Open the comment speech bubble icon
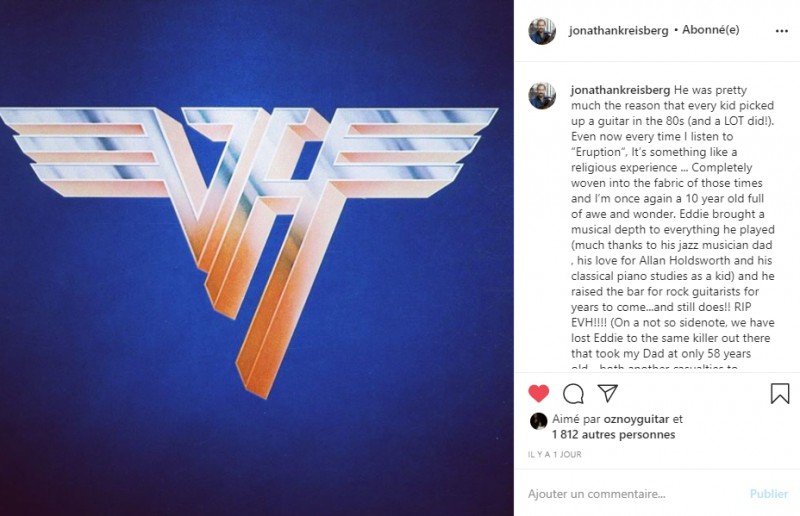This screenshot has height=516, width=800. 573,394
